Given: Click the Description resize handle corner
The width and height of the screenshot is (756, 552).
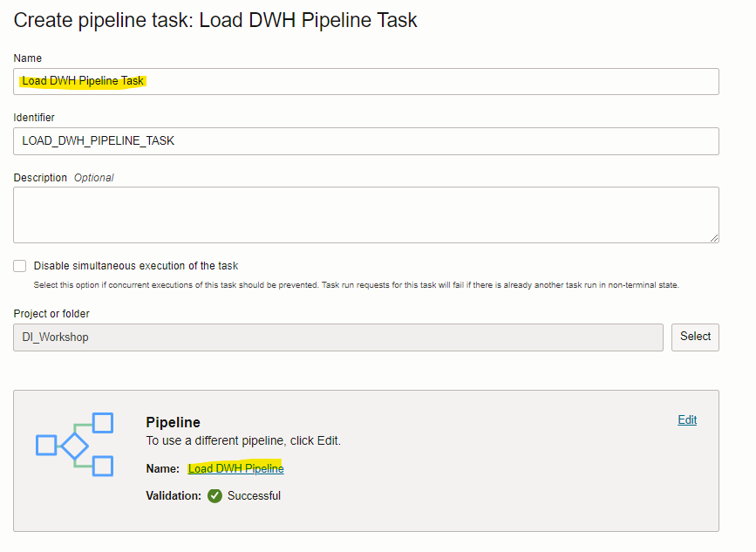Looking at the screenshot, I should [714, 238].
